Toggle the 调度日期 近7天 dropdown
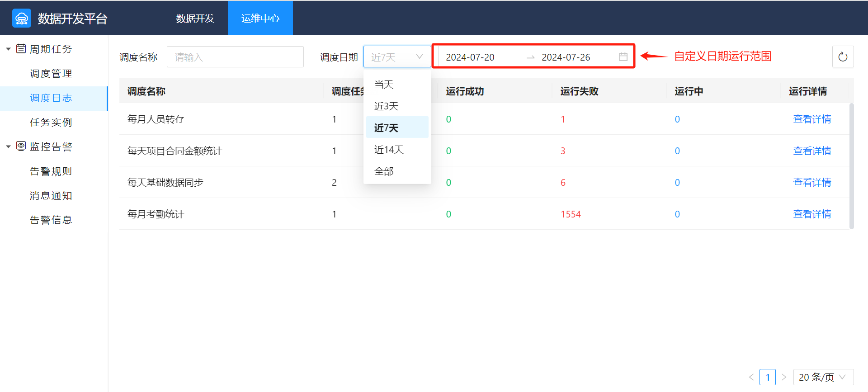The width and height of the screenshot is (868, 392). tap(397, 57)
